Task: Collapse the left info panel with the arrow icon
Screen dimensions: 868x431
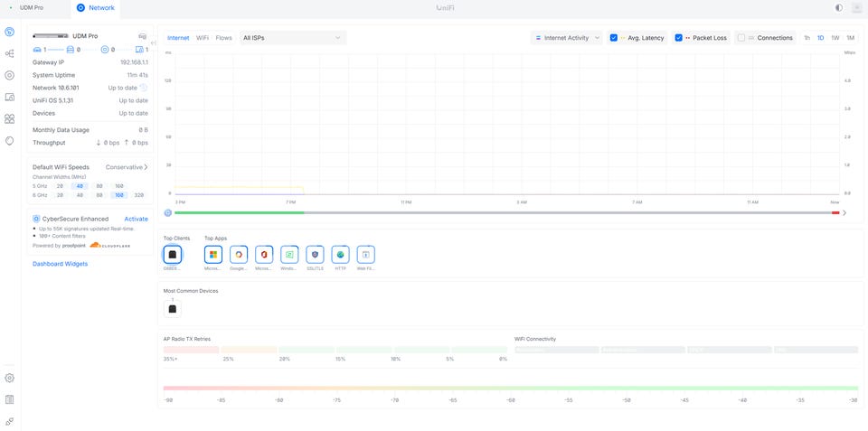Action: click(x=154, y=42)
